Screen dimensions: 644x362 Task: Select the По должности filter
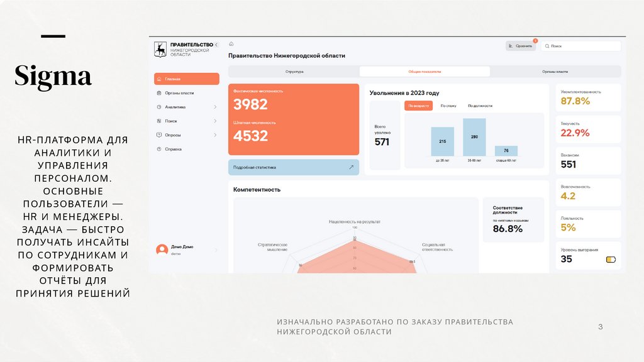coord(480,106)
